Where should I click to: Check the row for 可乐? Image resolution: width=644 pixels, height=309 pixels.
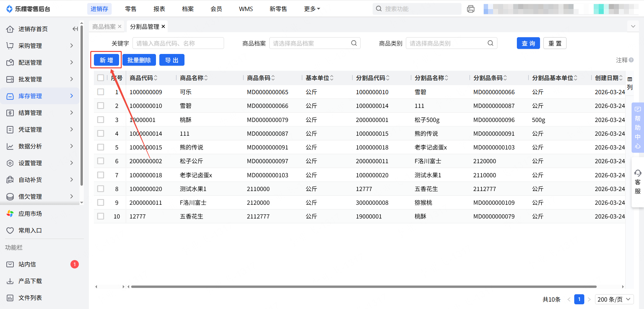coord(101,92)
